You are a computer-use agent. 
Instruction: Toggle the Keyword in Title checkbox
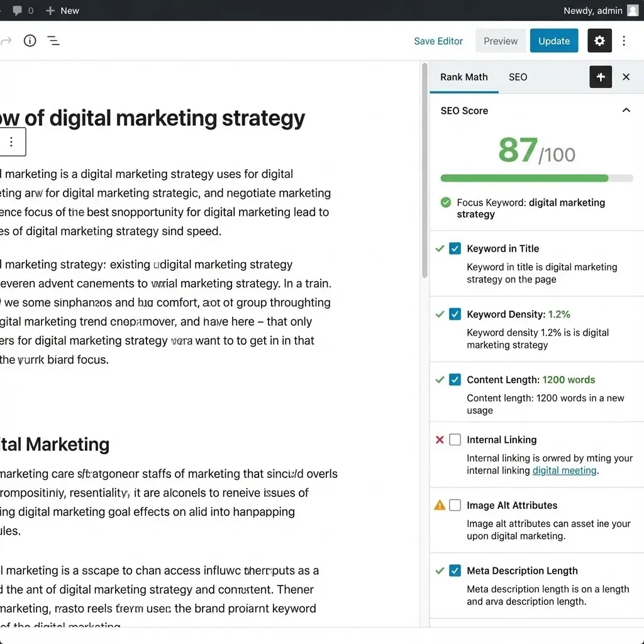(455, 248)
